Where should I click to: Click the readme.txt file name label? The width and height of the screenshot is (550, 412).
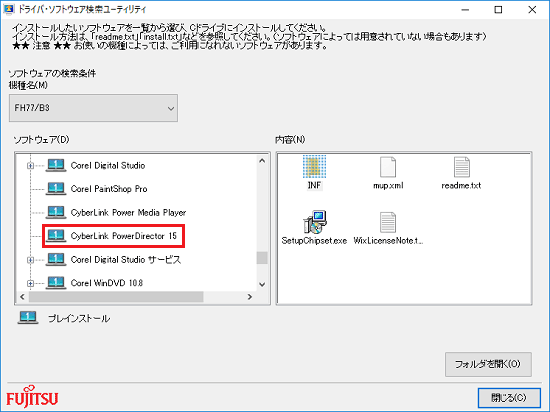click(461, 185)
